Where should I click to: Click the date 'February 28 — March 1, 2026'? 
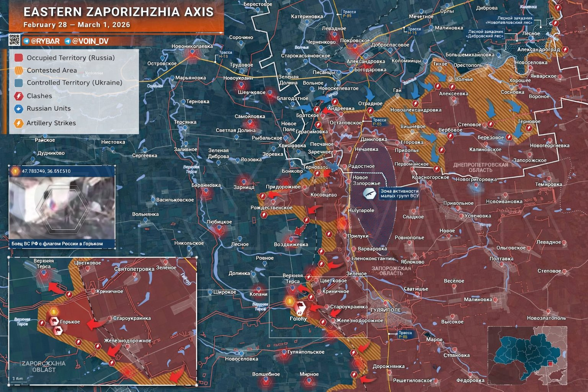pos(77,25)
